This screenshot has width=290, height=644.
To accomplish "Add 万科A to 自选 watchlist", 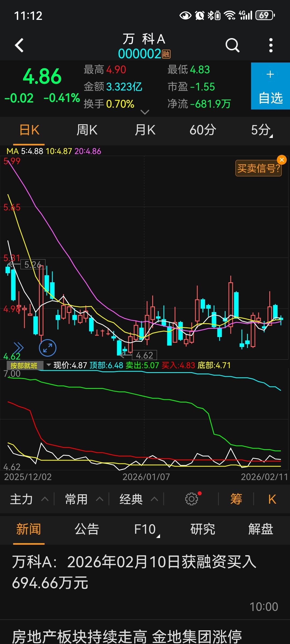I will coord(270,86).
